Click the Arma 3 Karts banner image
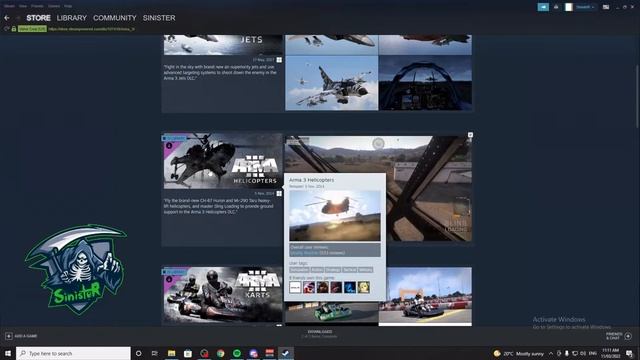640x360 pixels. point(223,295)
